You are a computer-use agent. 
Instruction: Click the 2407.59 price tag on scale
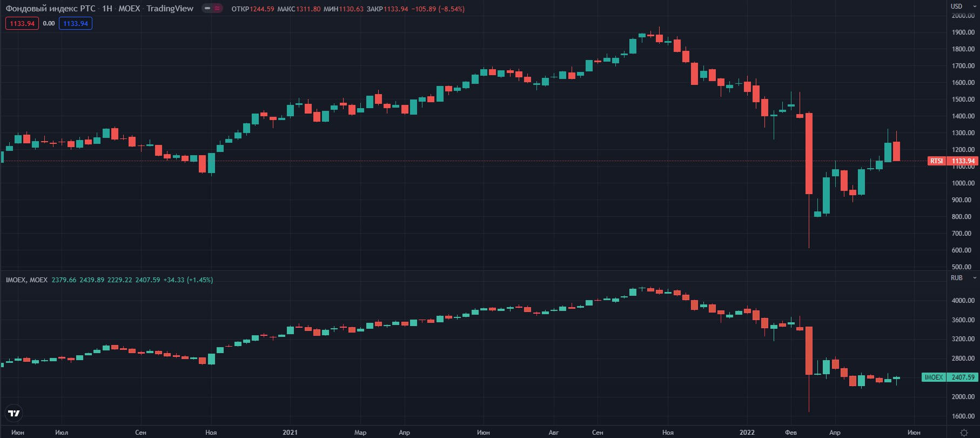963,377
